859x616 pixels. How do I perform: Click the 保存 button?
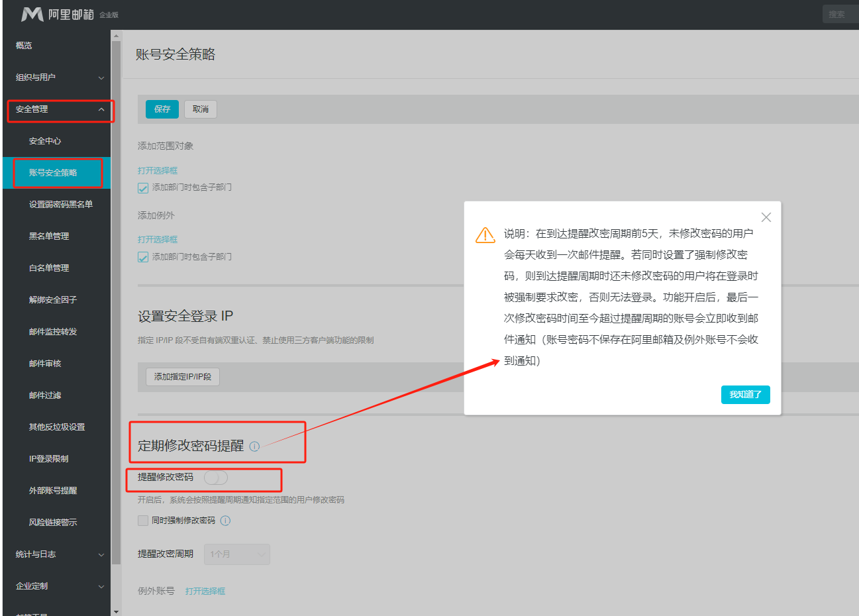tap(162, 109)
